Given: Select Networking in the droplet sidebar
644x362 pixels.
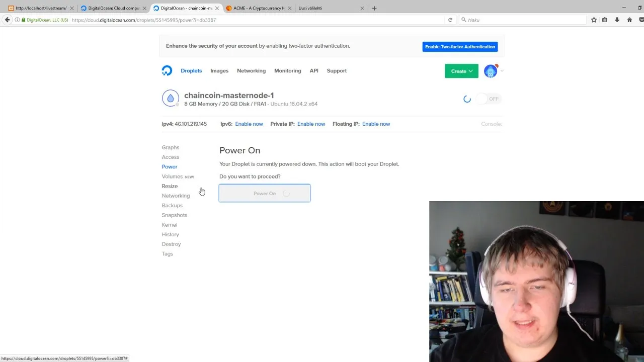Looking at the screenshot, I should [176, 196].
